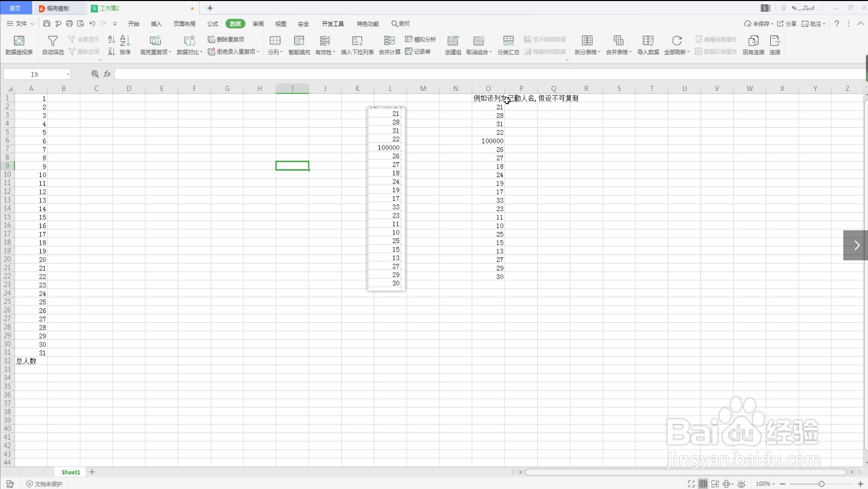868x489 pixels.
Task: Open the Page Layout (页面布局) tab
Action: click(x=184, y=24)
